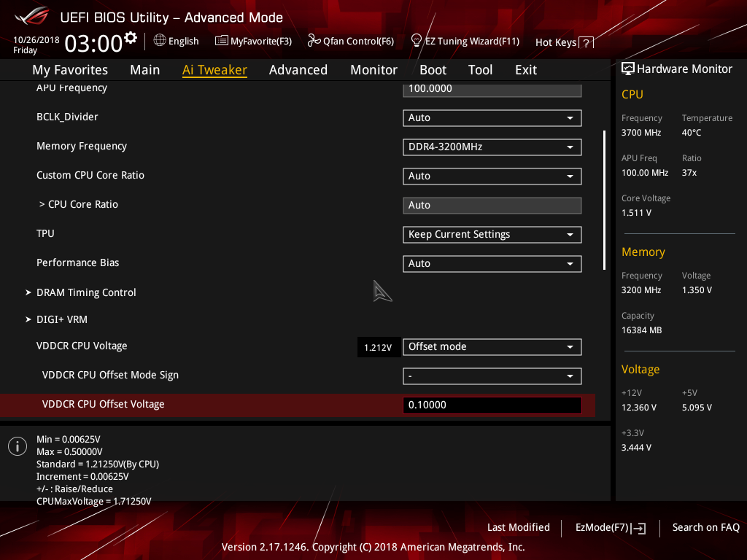Click the Memory Frequency label

(82, 146)
